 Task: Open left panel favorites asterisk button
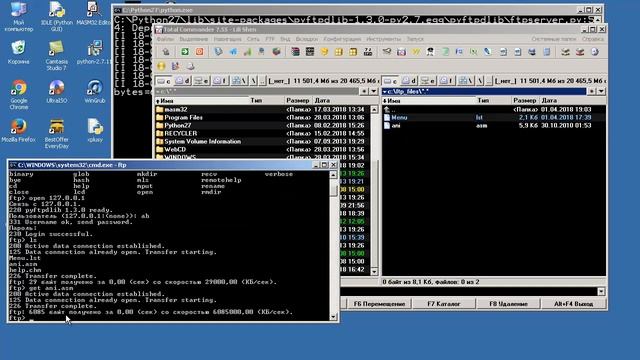pos(364,91)
